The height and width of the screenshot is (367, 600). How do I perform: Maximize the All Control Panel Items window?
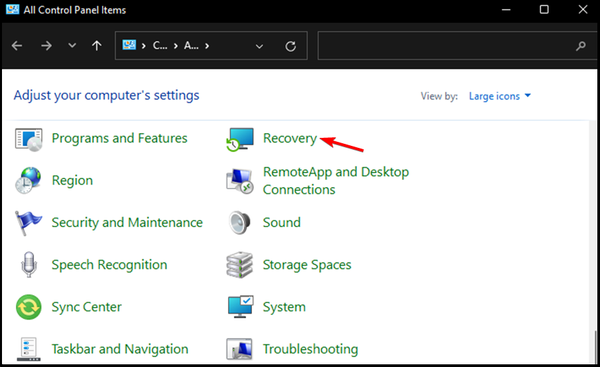pyautogui.click(x=544, y=10)
